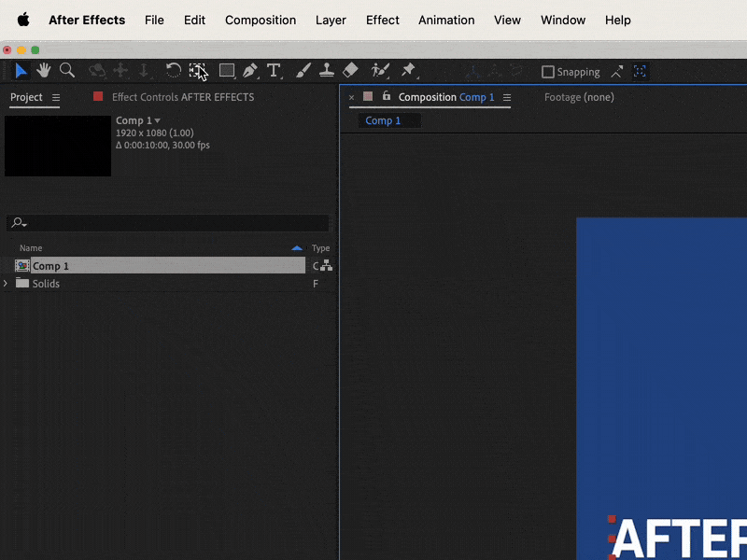The image size is (747, 560).
Task: Open the Animation menu
Action: click(x=446, y=20)
